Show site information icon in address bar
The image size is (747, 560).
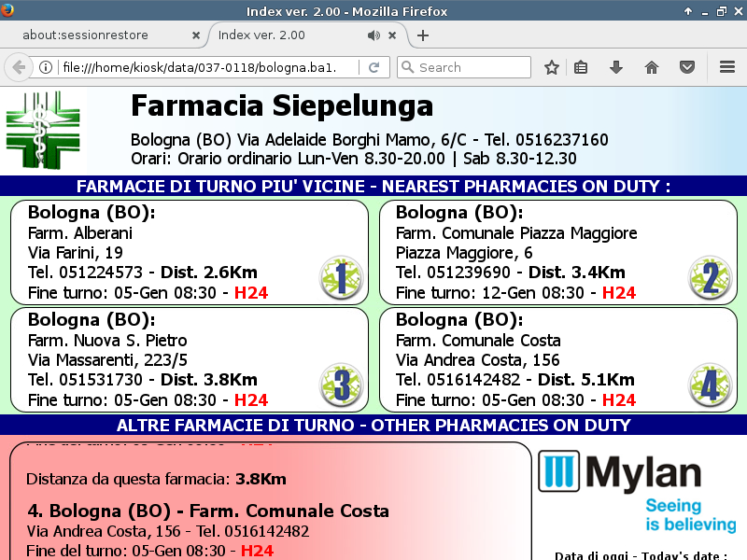pyautogui.click(x=45, y=67)
